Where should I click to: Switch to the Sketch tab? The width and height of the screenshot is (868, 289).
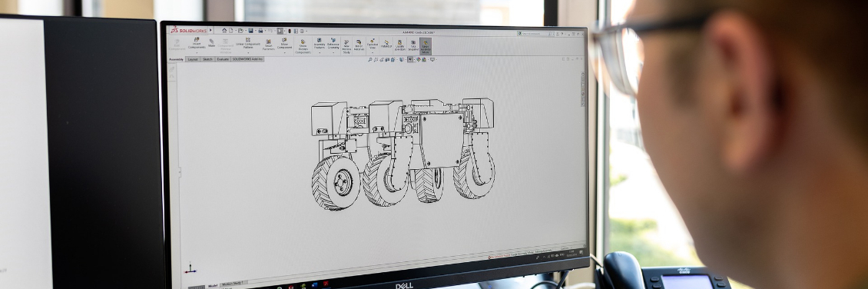tap(207, 59)
